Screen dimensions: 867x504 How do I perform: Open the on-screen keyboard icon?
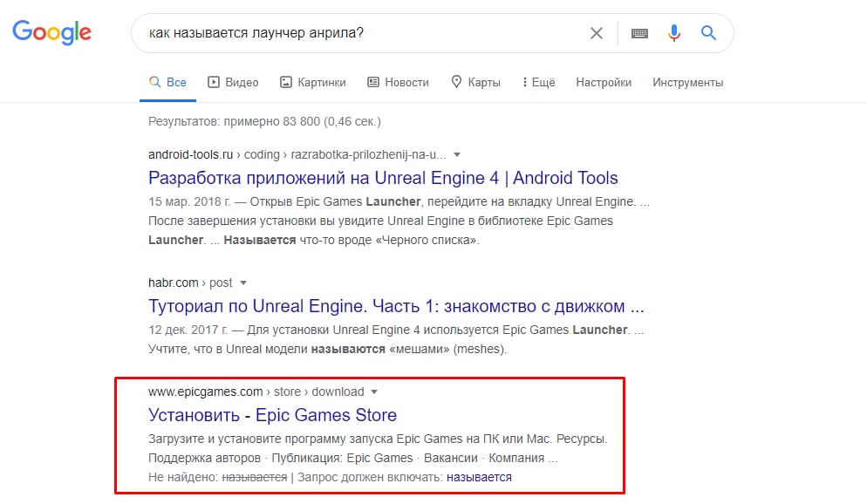[639, 33]
